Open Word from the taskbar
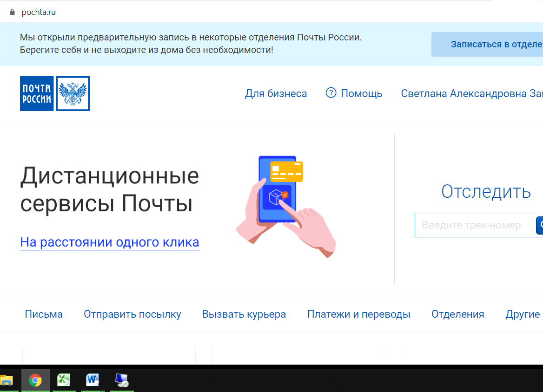 tap(93, 380)
